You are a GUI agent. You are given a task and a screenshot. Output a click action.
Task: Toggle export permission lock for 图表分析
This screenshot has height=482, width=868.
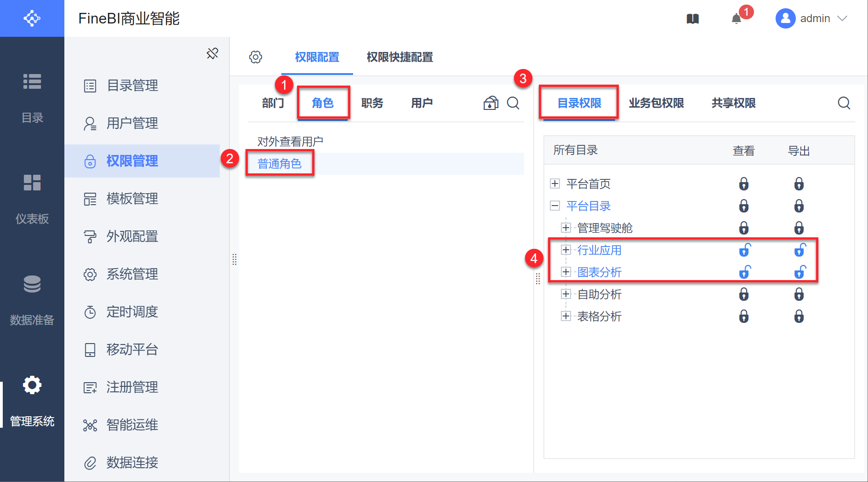pos(799,272)
